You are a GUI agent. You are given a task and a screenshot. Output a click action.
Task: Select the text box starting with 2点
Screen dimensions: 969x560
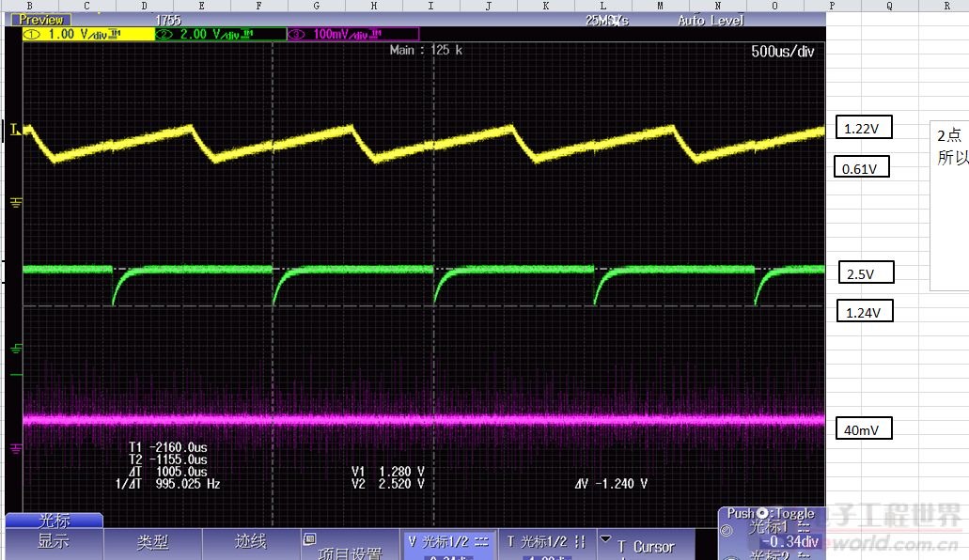950,206
